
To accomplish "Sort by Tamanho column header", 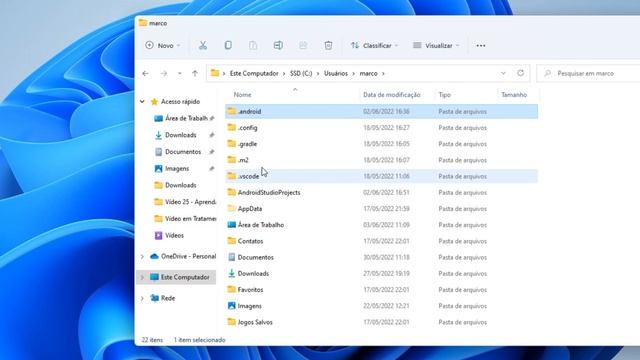I will (514, 95).
